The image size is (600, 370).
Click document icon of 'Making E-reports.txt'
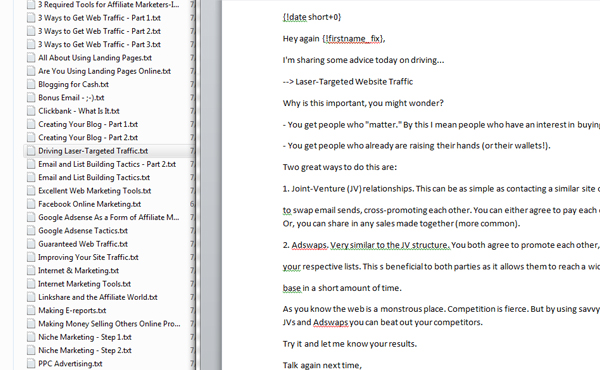tap(31, 310)
